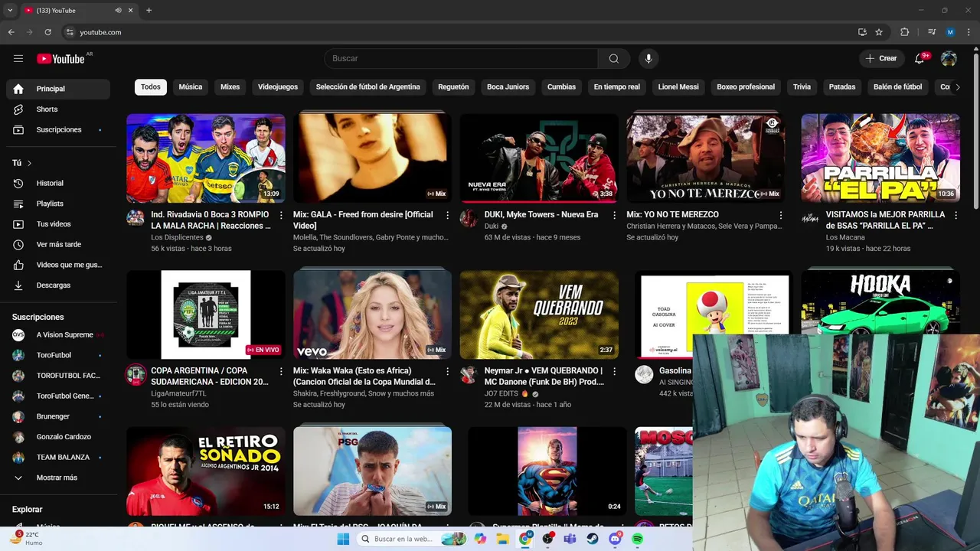Open ToroFutbol channel subscription
980x551 pixels.
[58, 355]
